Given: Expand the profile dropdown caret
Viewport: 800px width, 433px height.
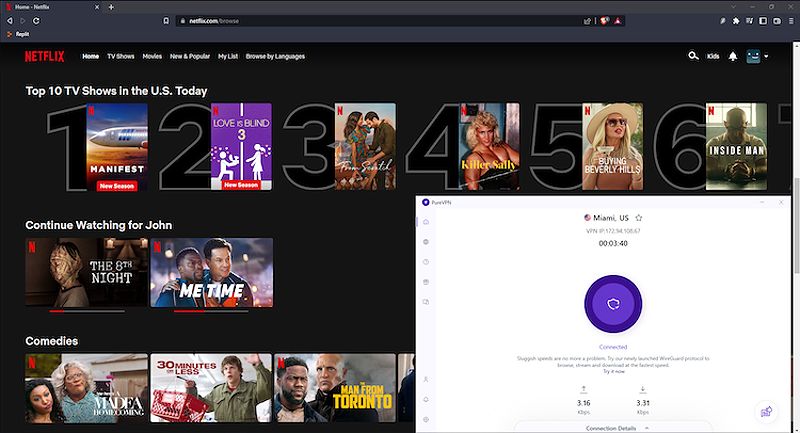Looking at the screenshot, I should pyautogui.click(x=766, y=57).
